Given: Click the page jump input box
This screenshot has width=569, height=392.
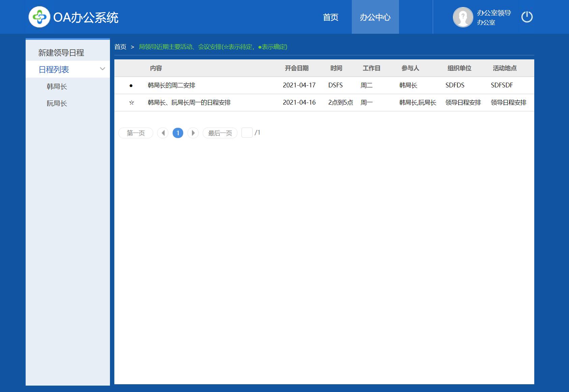Looking at the screenshot, I should point(247,133).
